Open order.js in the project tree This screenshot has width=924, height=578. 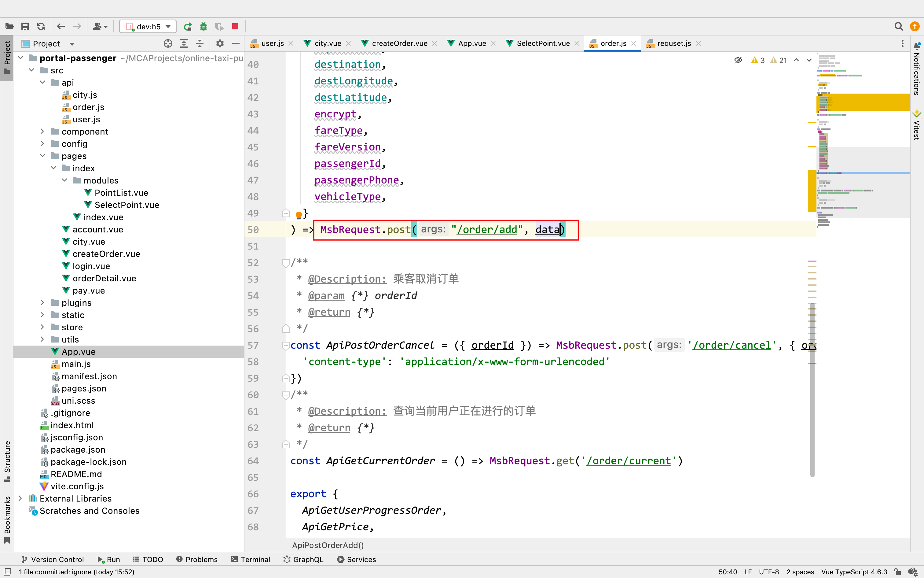pos(88,107)
